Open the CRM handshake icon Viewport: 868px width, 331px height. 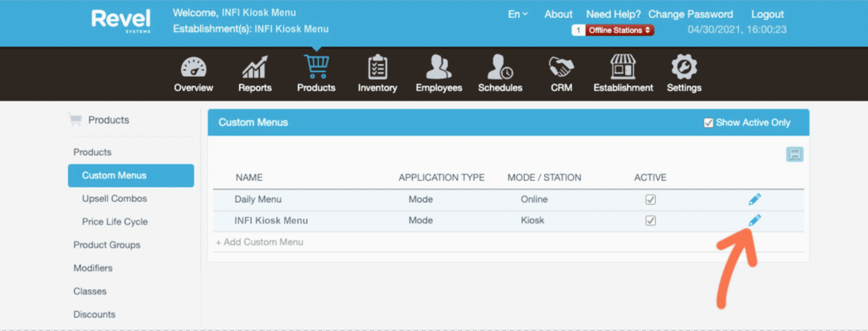561,67
